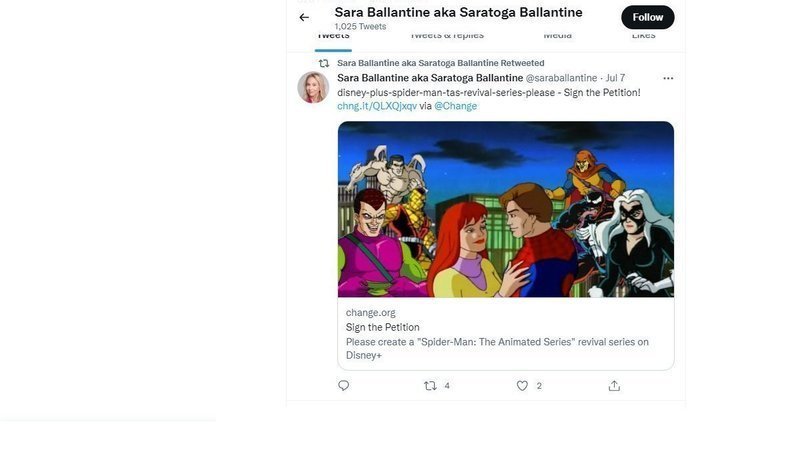
Task: Open the Spider-Man cartoon image thumbnail
Action: point(505,209)
